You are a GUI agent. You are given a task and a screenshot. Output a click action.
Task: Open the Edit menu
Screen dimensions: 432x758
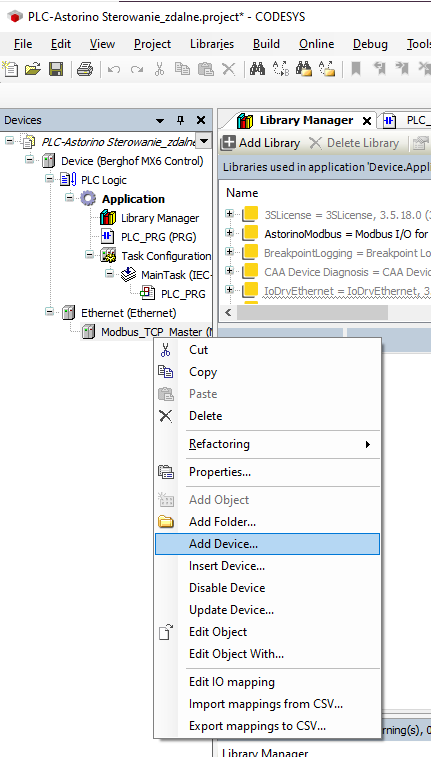coord(61,44)
